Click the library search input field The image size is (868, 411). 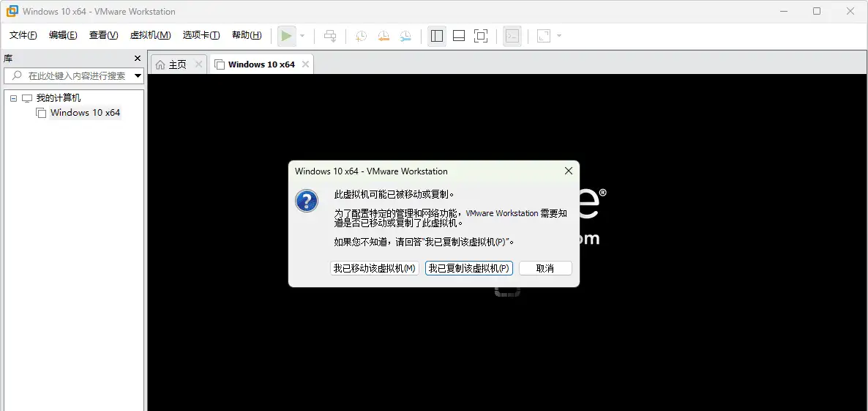[x=73, y=76]
